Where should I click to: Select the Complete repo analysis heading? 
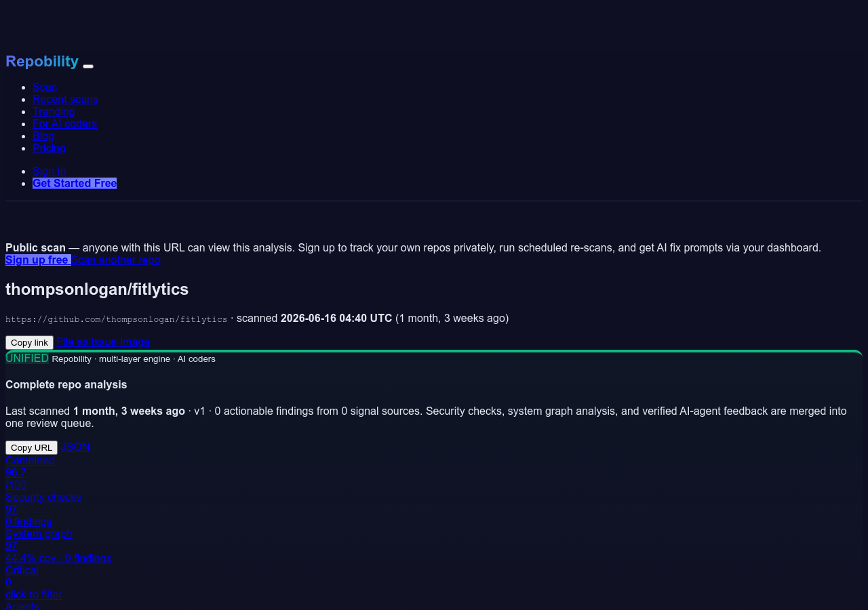point(66,384)
